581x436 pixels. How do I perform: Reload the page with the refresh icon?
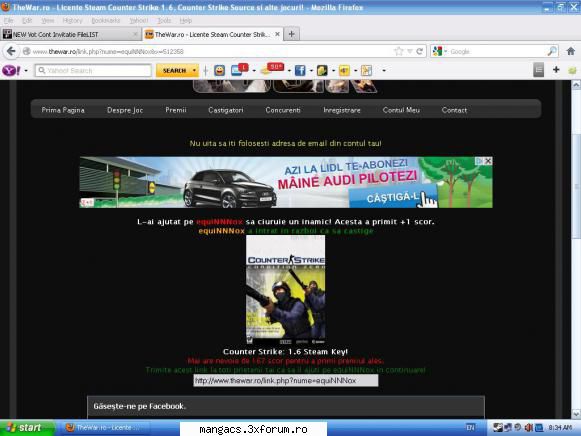point(419,51)
